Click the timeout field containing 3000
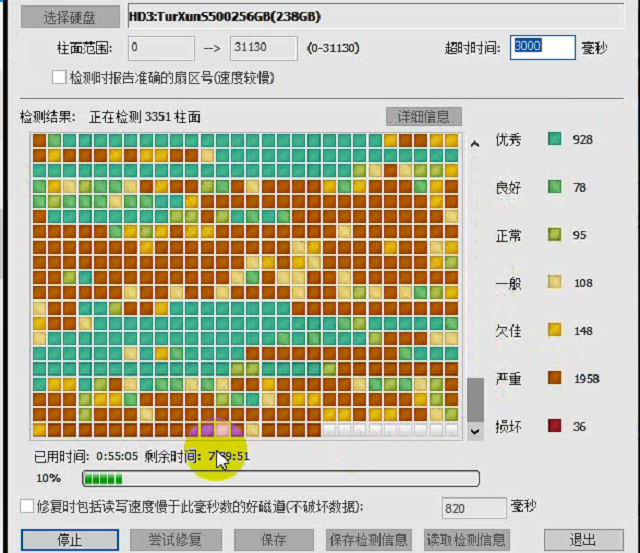The image size is (640, 553). tap(542, 47)
